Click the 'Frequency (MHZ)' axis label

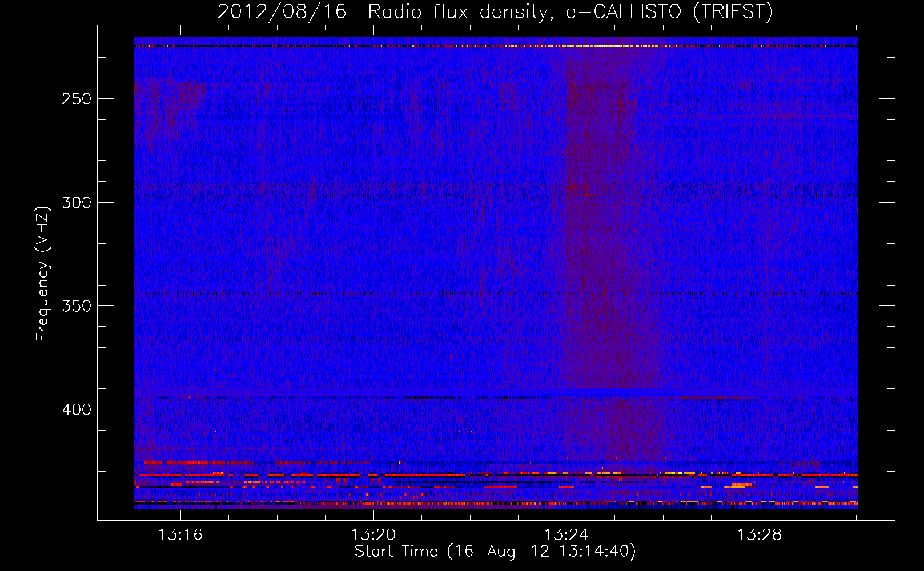43,274
